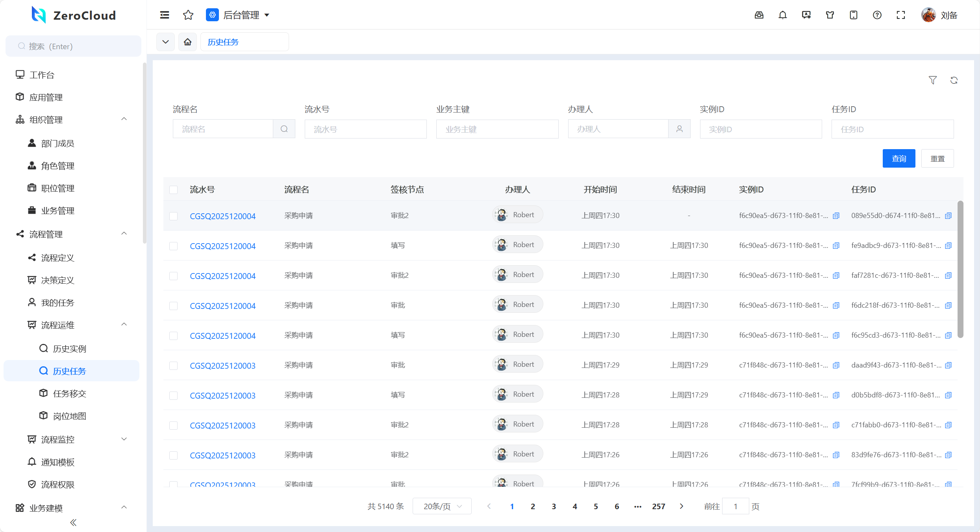Click the blue 查询 button

(x=898, y=159)
